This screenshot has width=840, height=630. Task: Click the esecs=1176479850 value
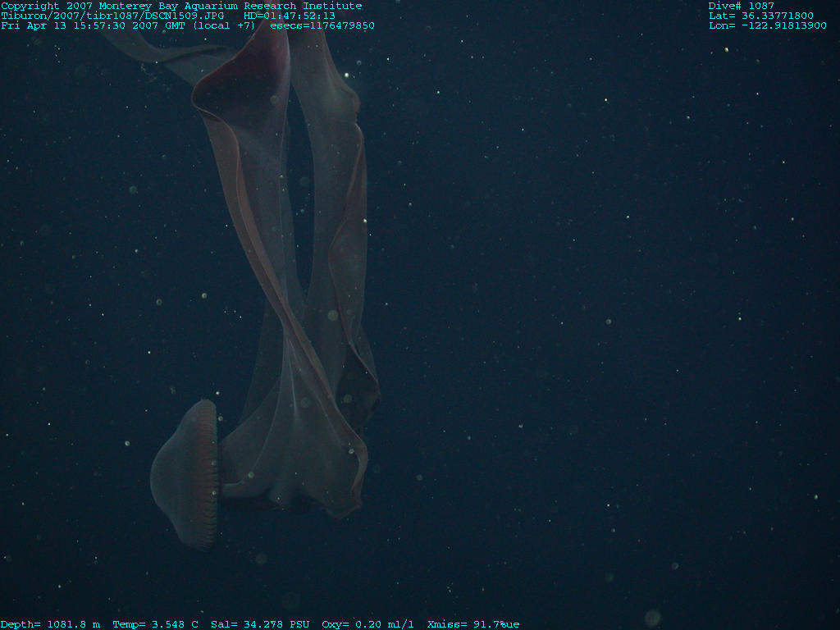coord(322,25)
